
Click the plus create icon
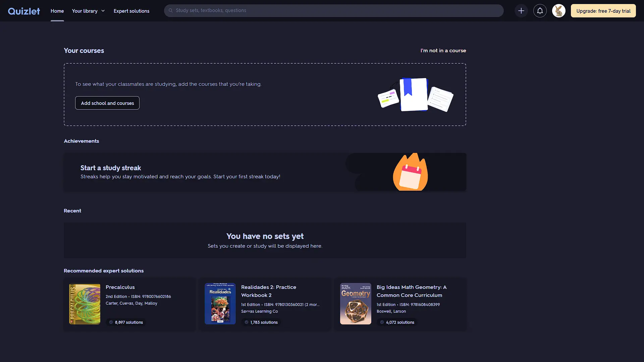point(521,11)
